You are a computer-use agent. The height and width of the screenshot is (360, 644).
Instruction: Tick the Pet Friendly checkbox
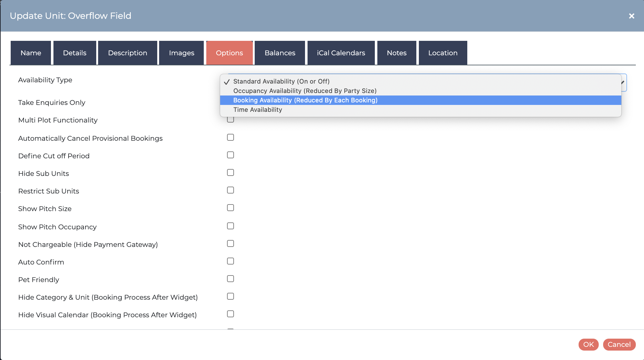(x=230, y=279)
